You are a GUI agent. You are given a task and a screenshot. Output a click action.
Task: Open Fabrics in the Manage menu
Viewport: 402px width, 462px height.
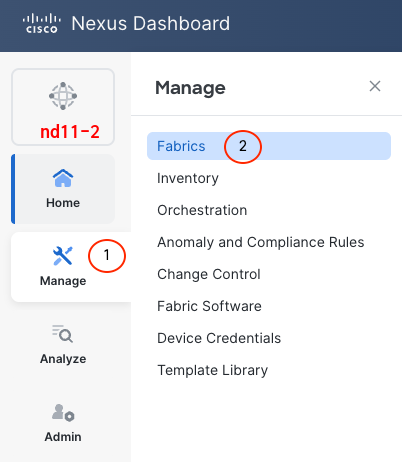coord(269,146)
